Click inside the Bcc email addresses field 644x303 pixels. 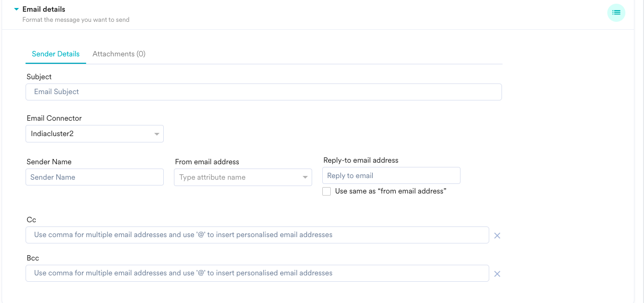click(257, 273)
